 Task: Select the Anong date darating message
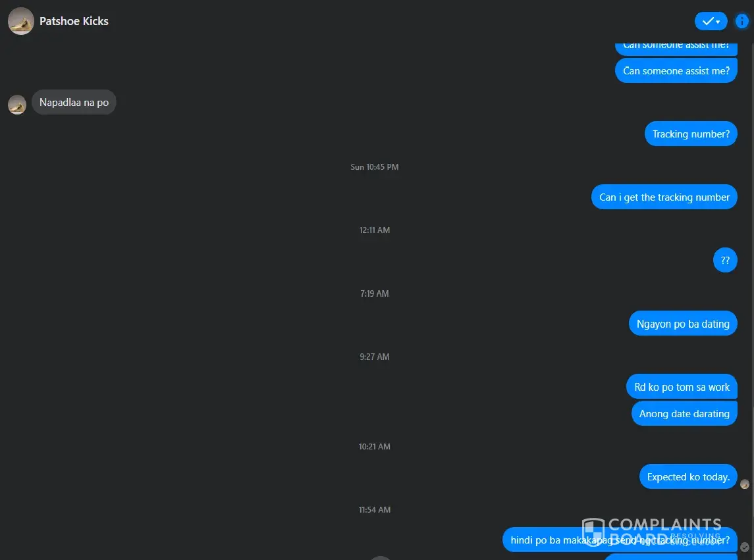pos(684,413)
